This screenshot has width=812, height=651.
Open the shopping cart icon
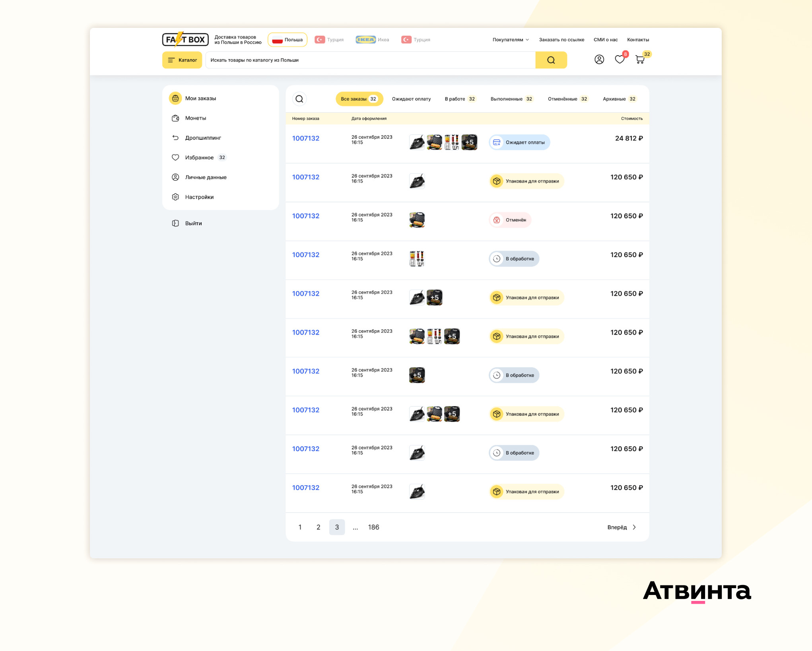point(640,60)
